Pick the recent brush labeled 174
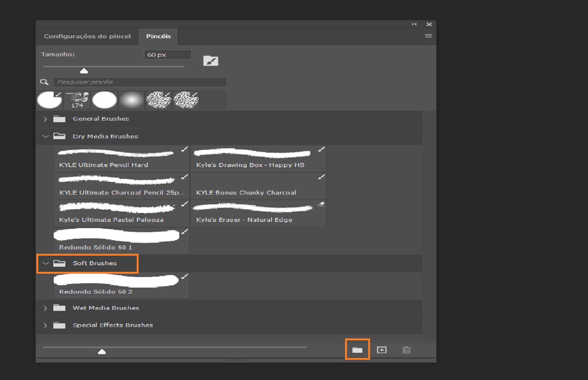The height and width of the screenshot is (380, 588). point(77,100)
